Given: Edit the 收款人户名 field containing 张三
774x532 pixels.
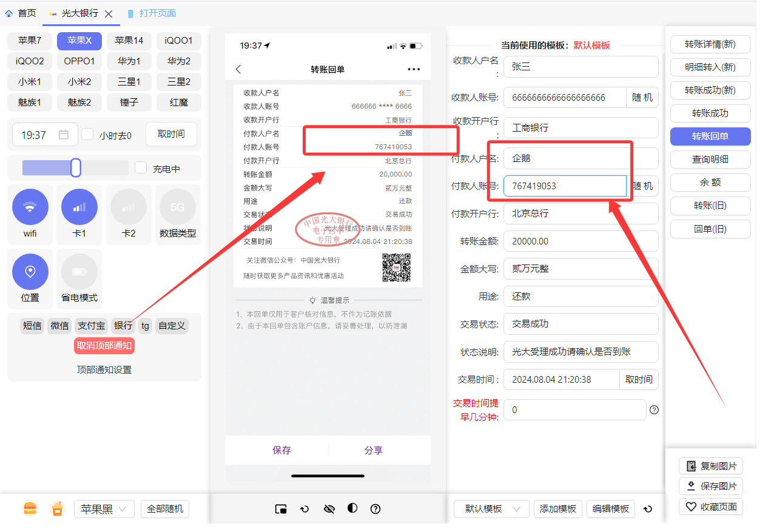Looking at the screenshot, I should pyautogui.click(x=580, y=67).
